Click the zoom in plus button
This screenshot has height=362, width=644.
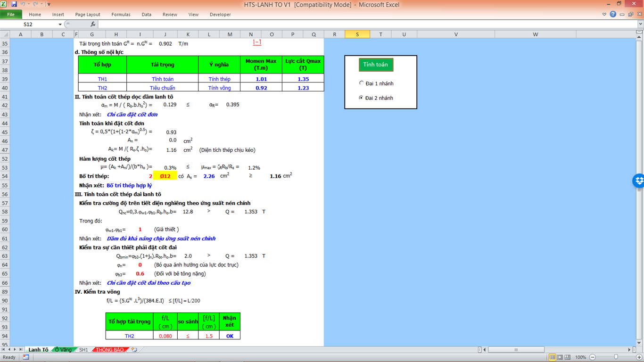pos(639,357)
